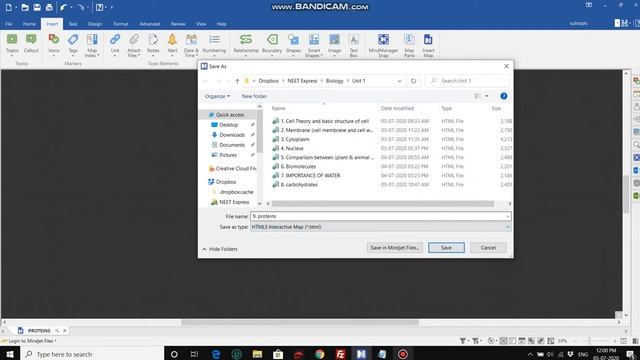Viewport: 640px width, 360px height.
Task: Go up one folder level in dialog
Action: [237, 81]
